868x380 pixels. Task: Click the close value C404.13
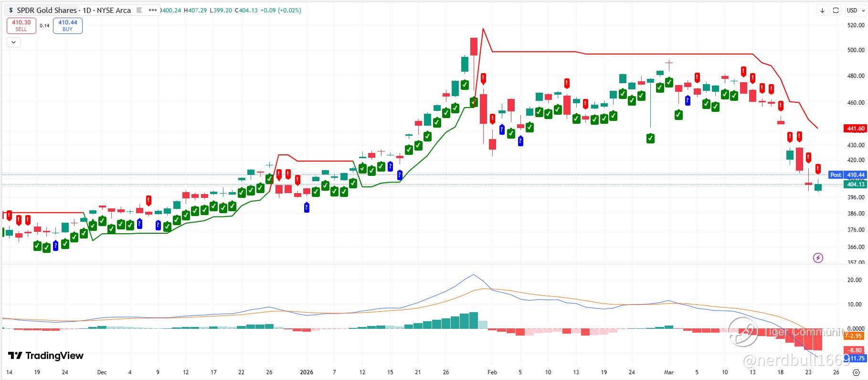pos(246,10)
